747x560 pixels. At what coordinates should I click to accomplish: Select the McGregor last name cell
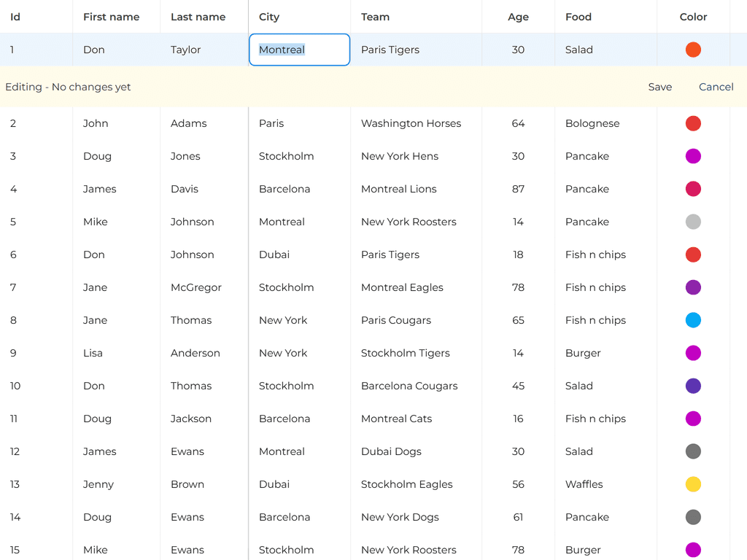(x=196, y=287)
